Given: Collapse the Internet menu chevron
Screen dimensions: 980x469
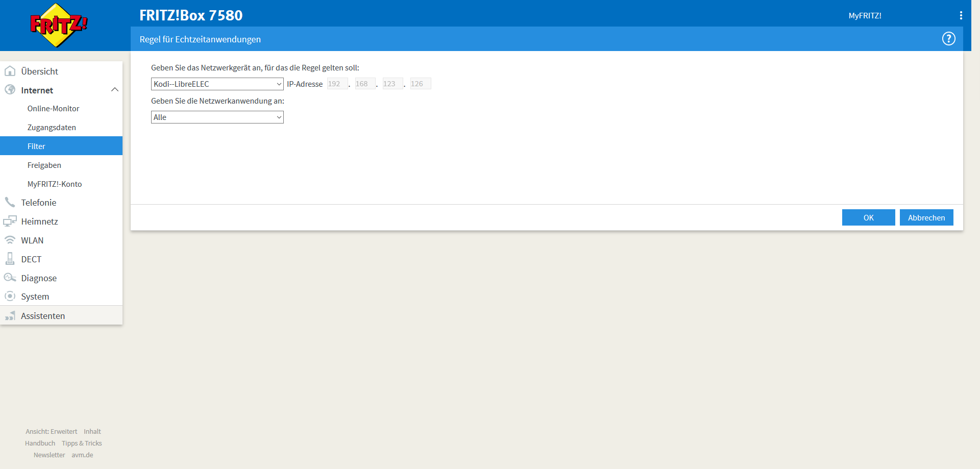Looking at the screenshot, I should coord(115,90).
